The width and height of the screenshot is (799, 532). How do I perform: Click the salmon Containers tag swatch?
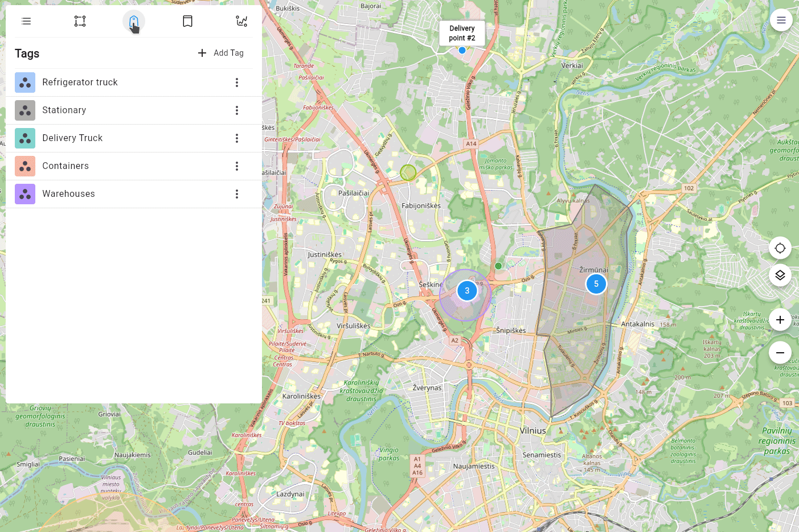(x=25, y=166)
